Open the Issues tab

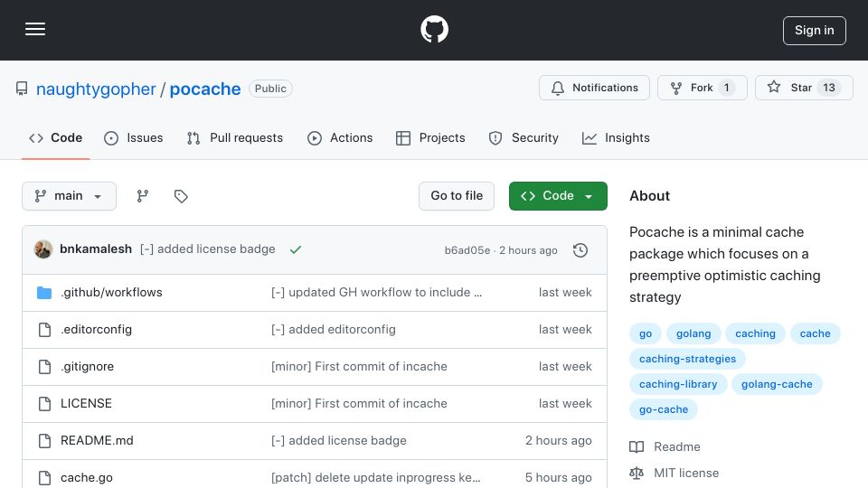134,137
